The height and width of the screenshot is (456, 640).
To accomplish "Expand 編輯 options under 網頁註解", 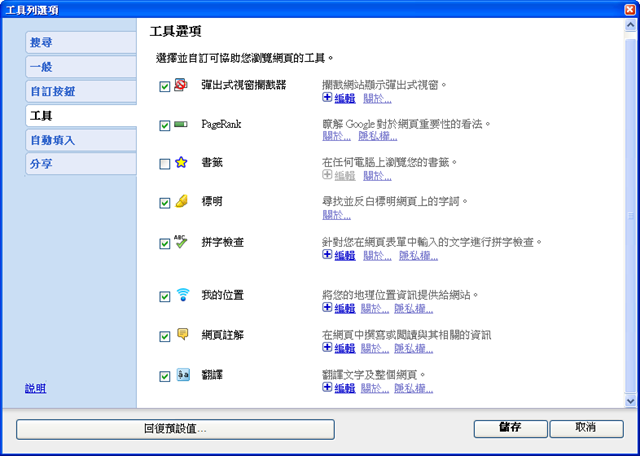I will tap(339, 348).
